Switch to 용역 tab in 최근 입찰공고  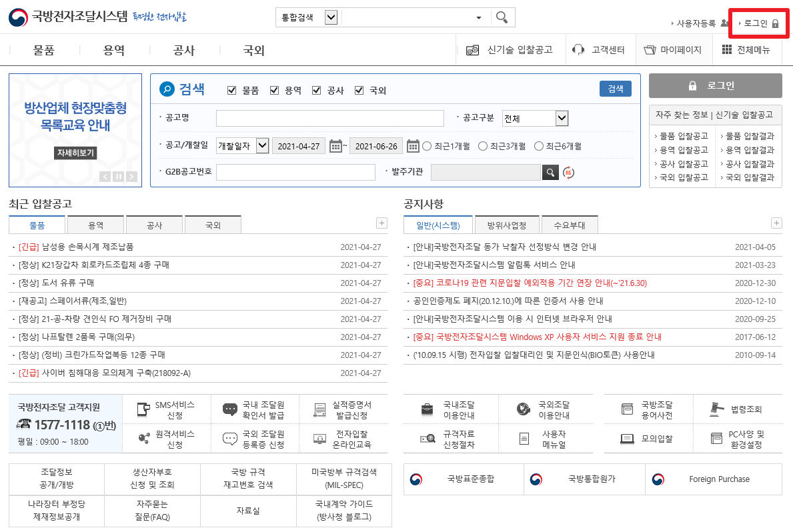95,225
